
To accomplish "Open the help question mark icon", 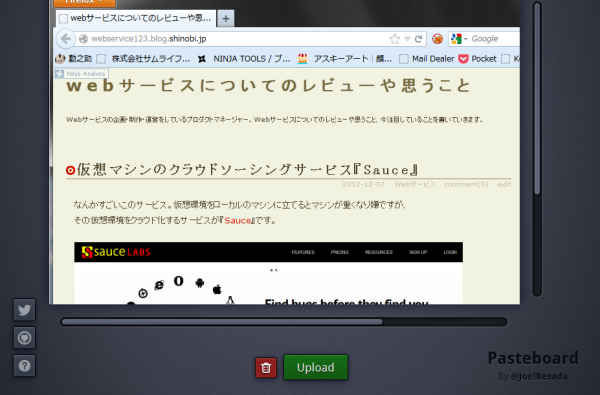I will [x=24, y=366].
